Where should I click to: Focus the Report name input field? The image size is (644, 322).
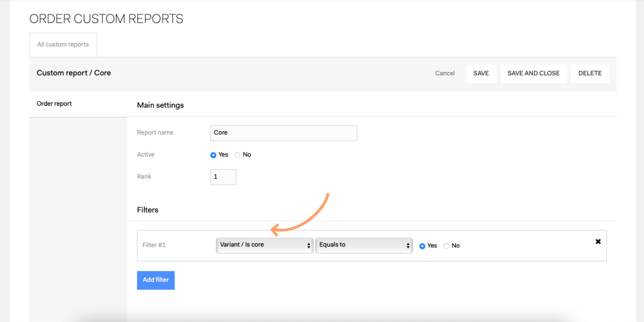click(x=283, y=133)
